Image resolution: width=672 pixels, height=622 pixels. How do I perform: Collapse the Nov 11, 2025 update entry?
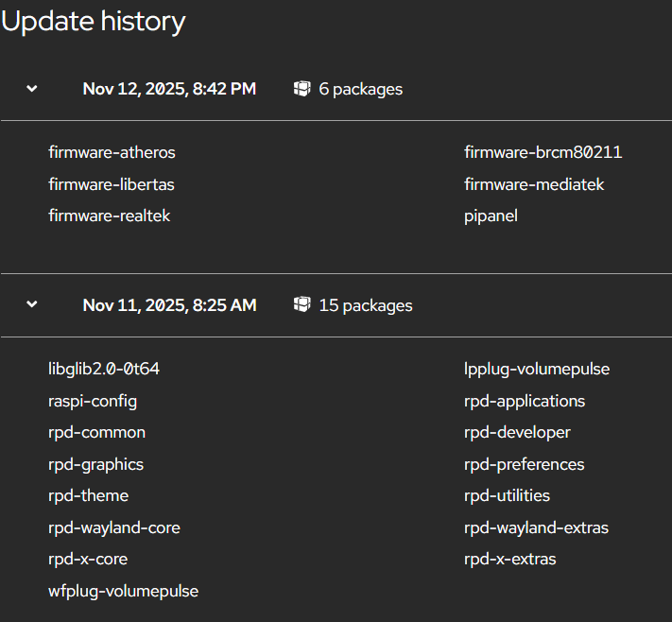[32, 304]
